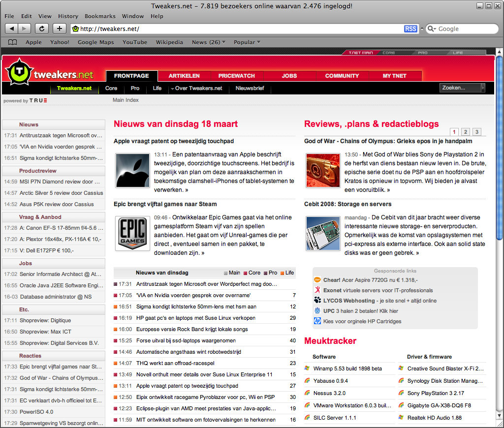Click the HP logo icon

[317, 321]
